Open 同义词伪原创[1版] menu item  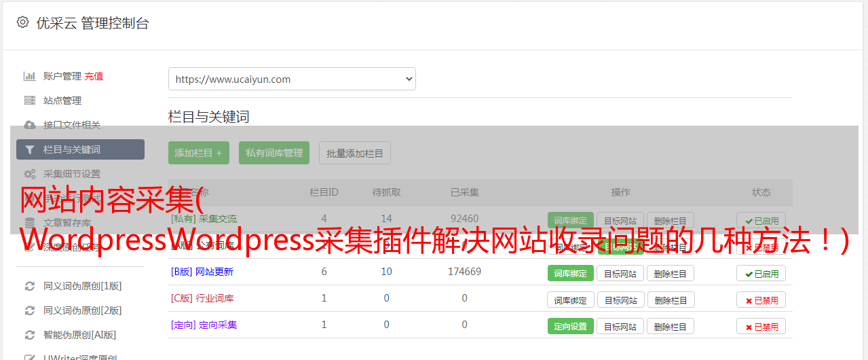[83, 286]
